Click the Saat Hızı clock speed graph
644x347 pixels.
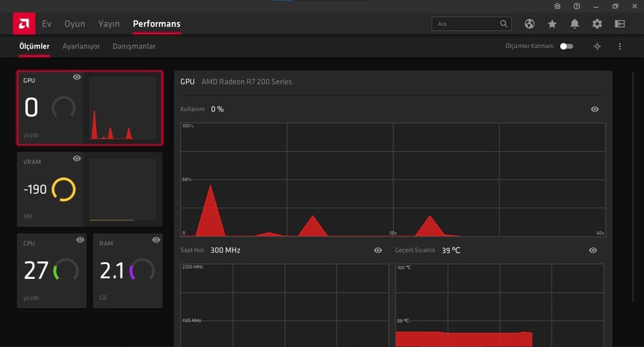284,305
